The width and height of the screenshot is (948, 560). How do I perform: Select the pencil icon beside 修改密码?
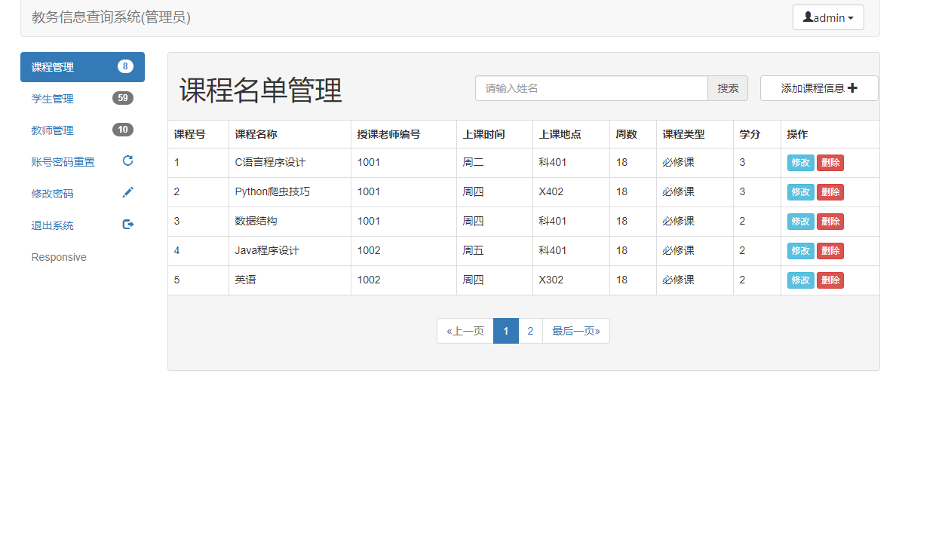127,192
